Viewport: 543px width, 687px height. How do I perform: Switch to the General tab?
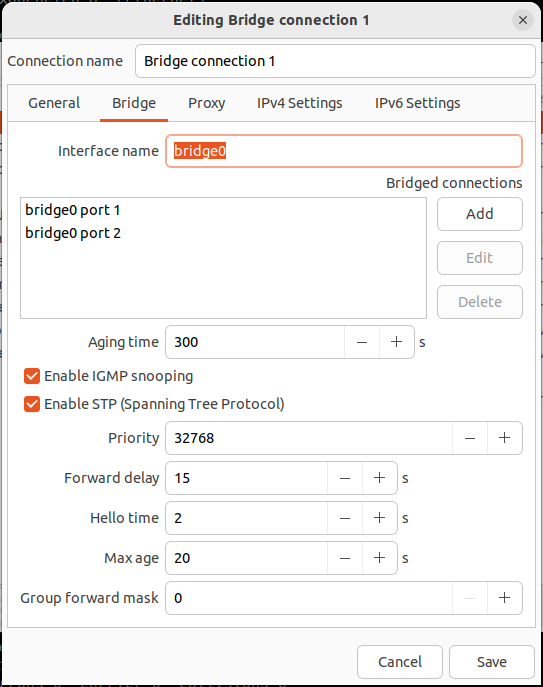coord(54,103)
